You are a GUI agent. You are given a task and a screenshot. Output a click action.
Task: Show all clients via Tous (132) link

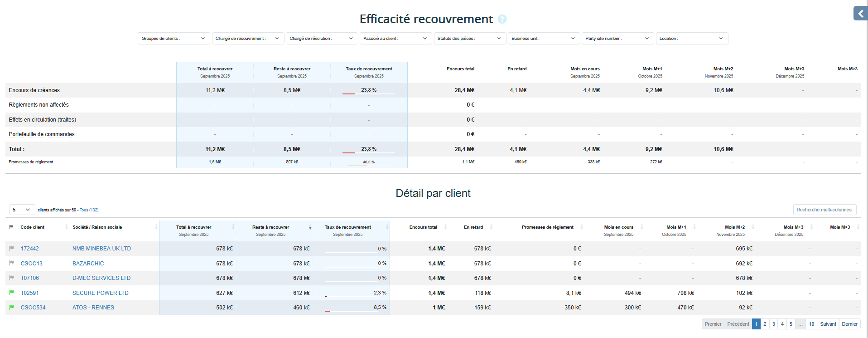(89, 210)
